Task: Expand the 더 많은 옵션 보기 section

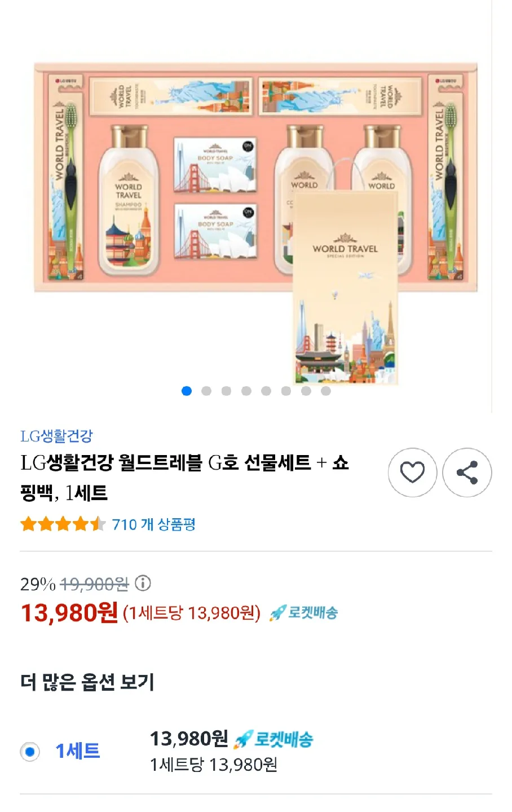Action: point(87,682)
